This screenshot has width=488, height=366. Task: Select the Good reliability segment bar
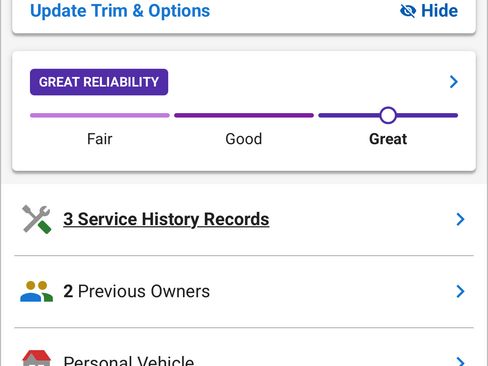pyautogui.click(x=244, y=115)
